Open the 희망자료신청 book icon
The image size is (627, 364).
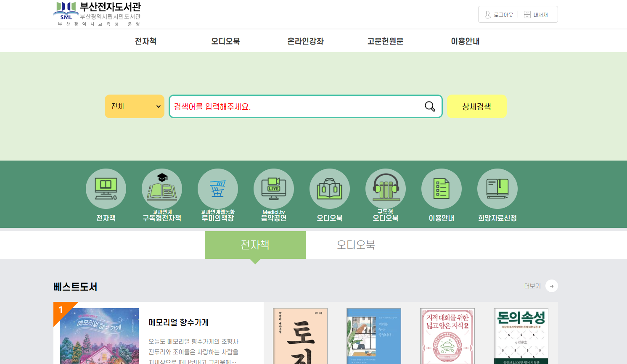[497, 189]
